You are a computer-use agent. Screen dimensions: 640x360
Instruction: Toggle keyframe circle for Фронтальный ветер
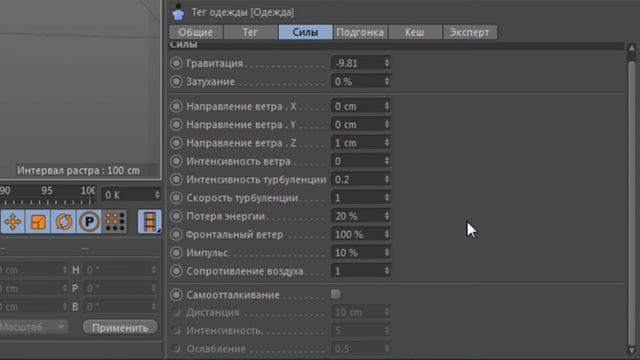click(x=176, y=234)
